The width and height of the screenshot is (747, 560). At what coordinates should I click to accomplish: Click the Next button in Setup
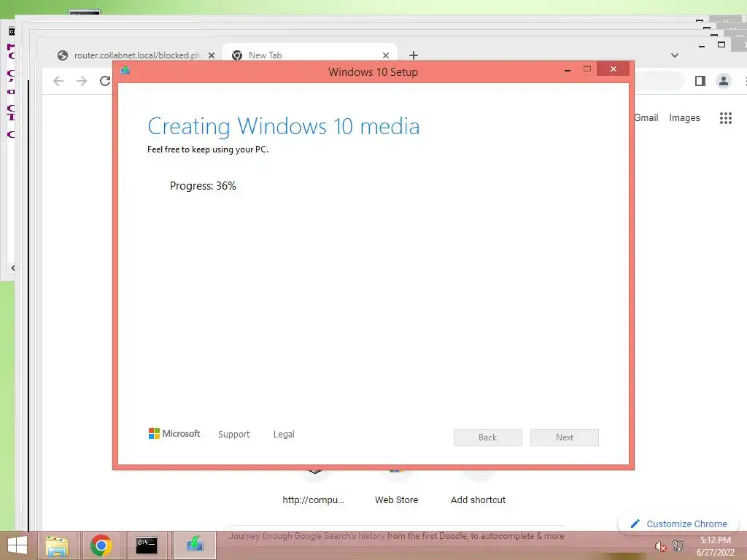pos(564,437)
